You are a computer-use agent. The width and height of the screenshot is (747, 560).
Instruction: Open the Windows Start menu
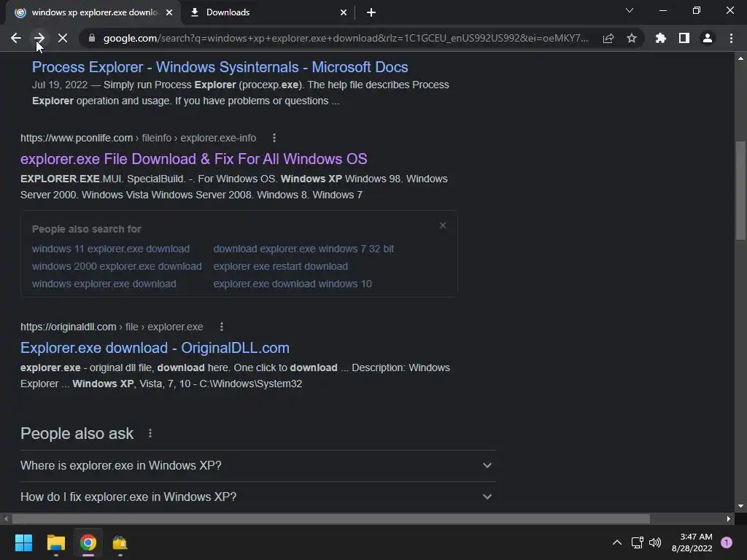point(23,542)
